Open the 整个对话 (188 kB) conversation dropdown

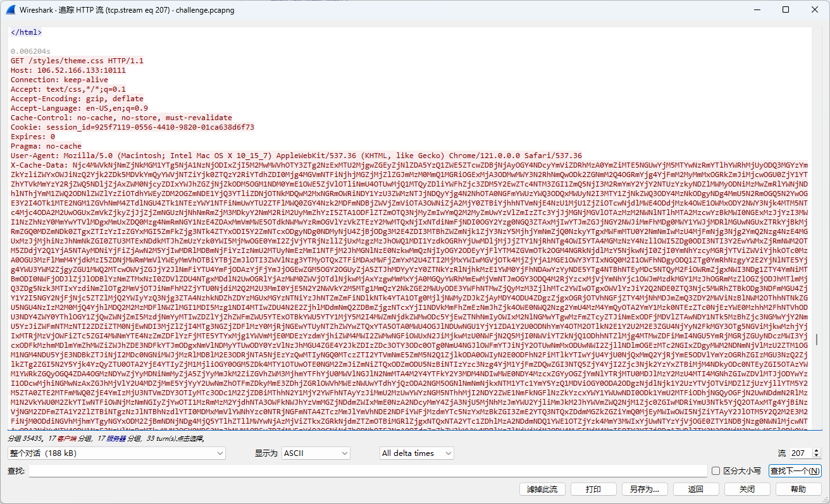[x=116, y=453]
